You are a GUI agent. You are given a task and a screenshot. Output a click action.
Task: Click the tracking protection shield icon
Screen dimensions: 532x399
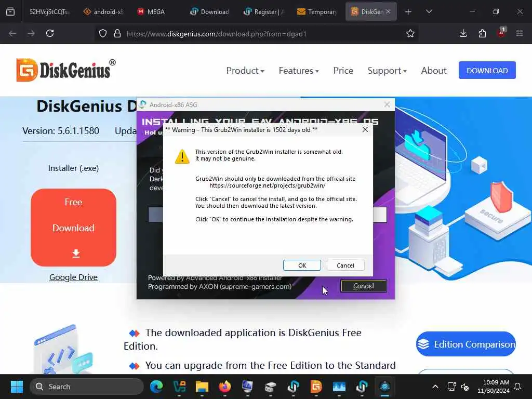[103, 34]
